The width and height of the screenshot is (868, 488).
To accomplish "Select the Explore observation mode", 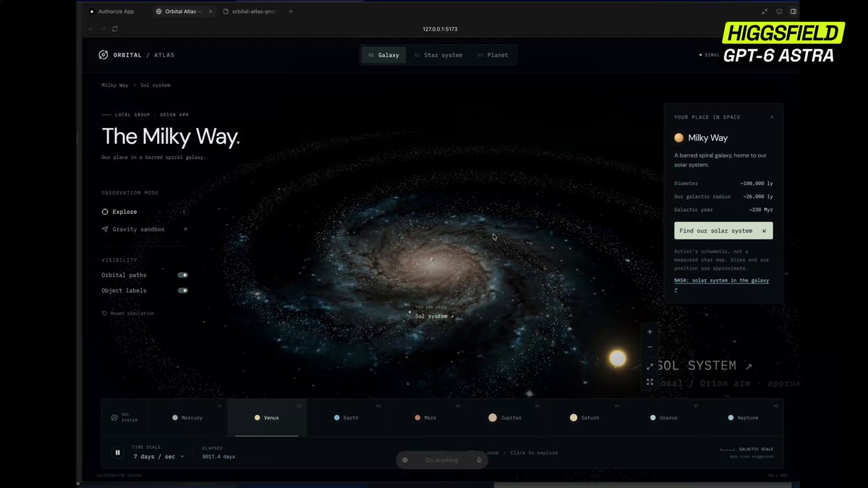I will pos(145,212).
